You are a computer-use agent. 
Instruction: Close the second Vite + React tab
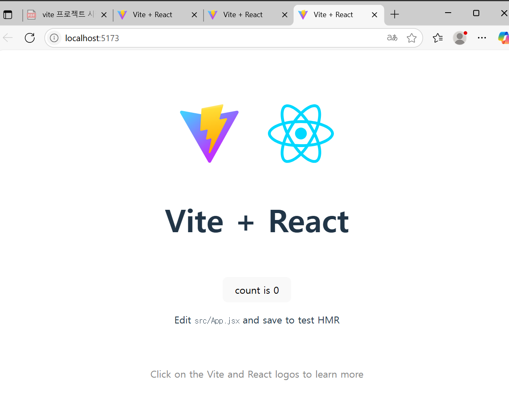(x=285, y=15)
